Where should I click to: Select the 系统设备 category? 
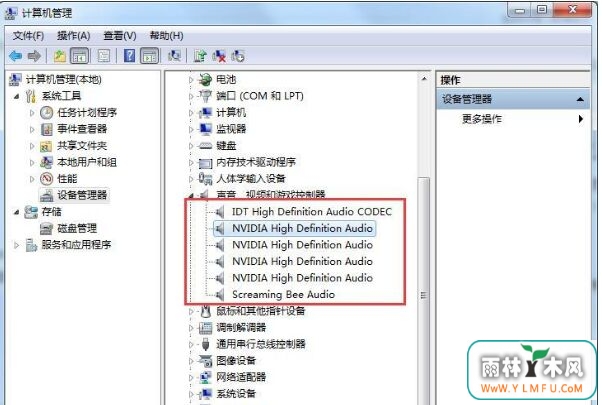[x=236, y=394]
